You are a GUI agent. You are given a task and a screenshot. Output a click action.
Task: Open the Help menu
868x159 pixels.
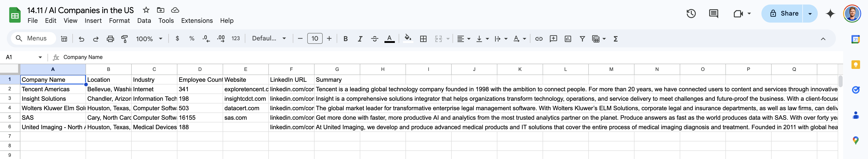point(227,21)
